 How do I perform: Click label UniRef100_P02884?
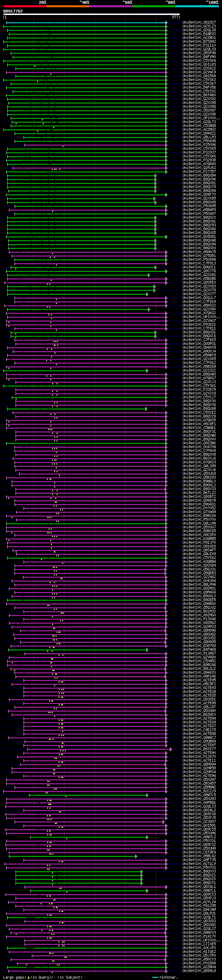click(199, 963)
